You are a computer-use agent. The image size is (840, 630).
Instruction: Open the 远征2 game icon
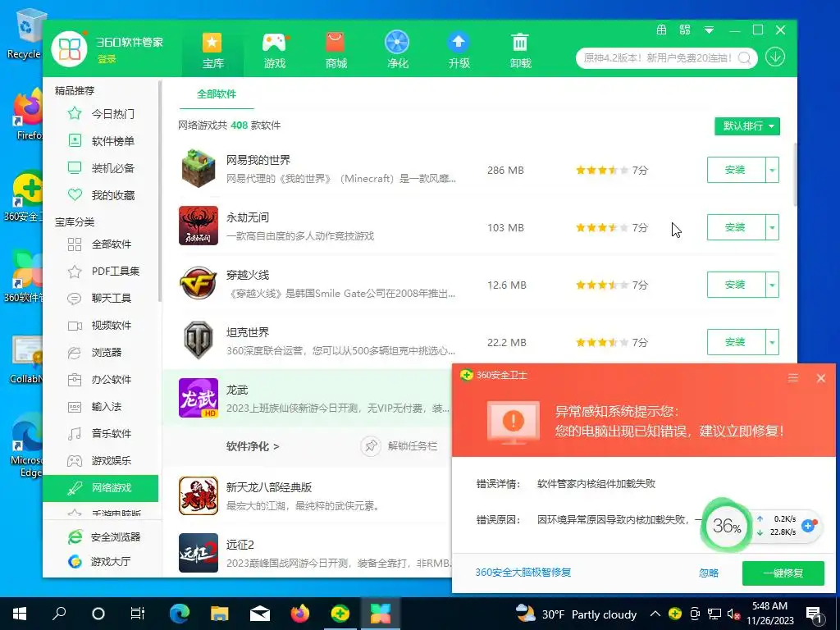[199, 553]
